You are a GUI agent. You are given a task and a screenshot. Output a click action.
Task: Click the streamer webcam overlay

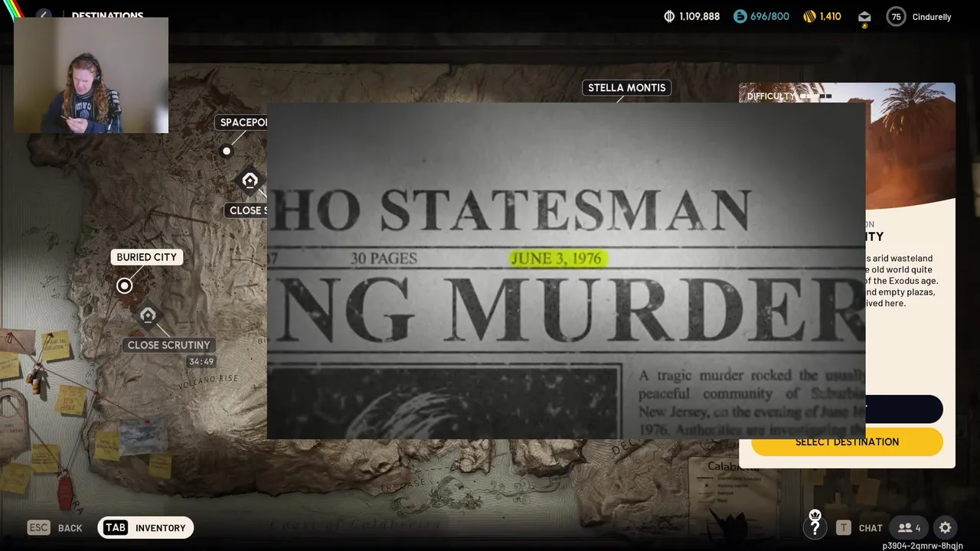point(91,75)
